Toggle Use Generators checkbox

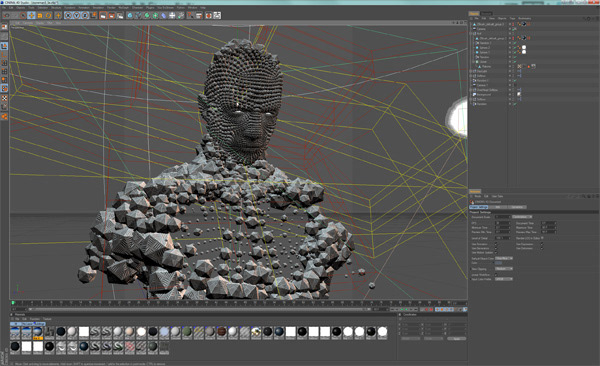(496, 248)
